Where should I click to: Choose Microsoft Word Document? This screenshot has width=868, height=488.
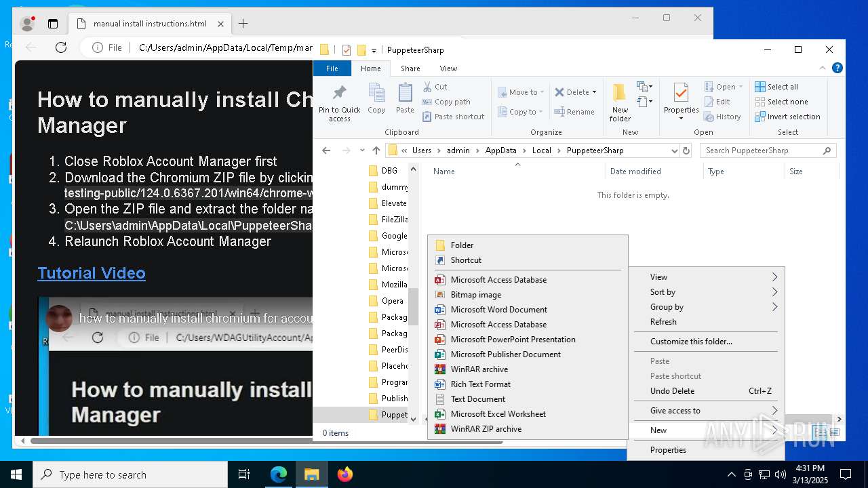click(528, 310)
